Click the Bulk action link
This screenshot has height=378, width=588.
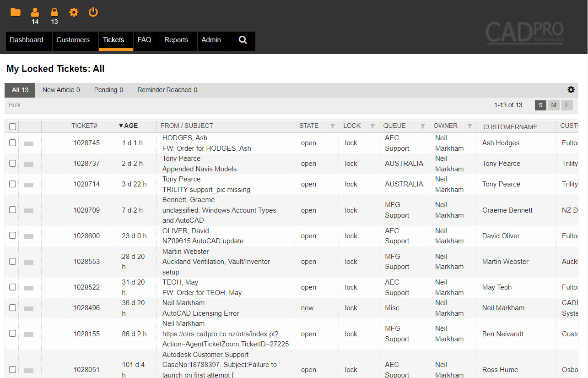[x=15, y=105]
